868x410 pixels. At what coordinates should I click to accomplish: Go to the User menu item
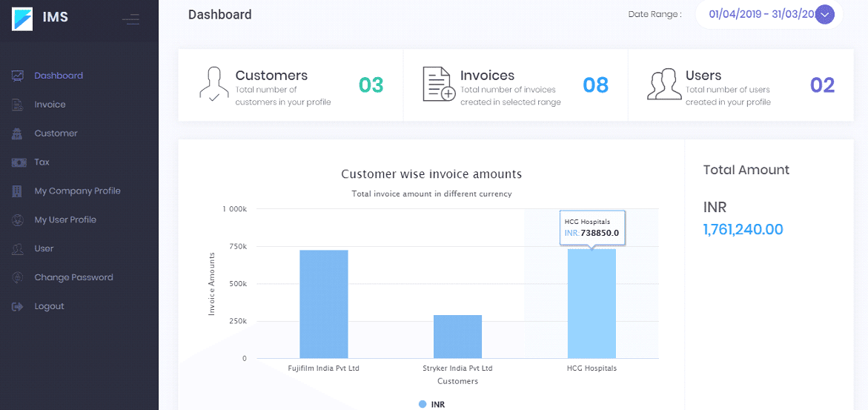[44, 249]
